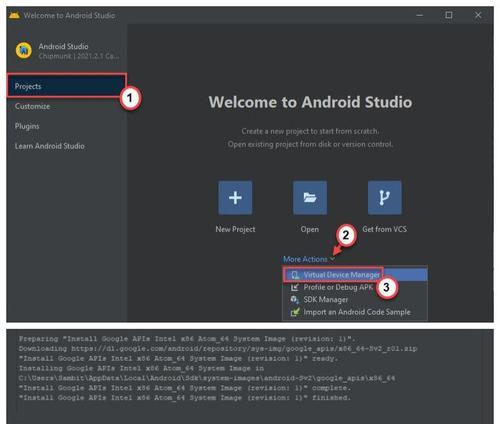500x424 pixels.
Task: Choose SDK Manager menu entry
Action: click(355, 300)
